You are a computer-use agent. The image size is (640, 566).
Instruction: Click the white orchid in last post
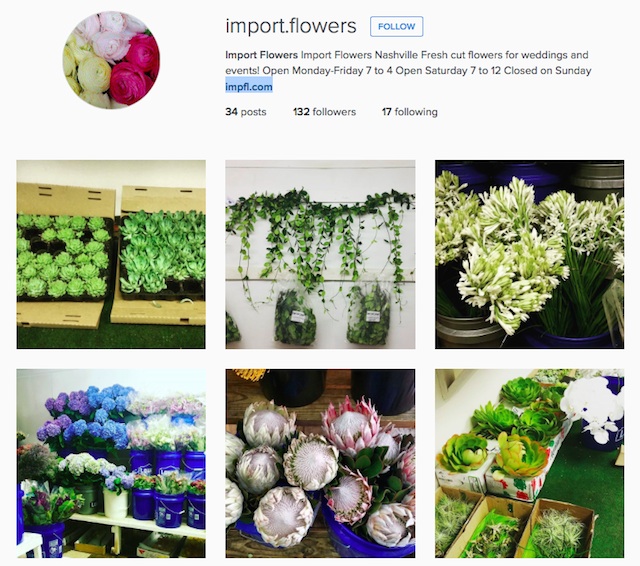(x=592, y=409)
